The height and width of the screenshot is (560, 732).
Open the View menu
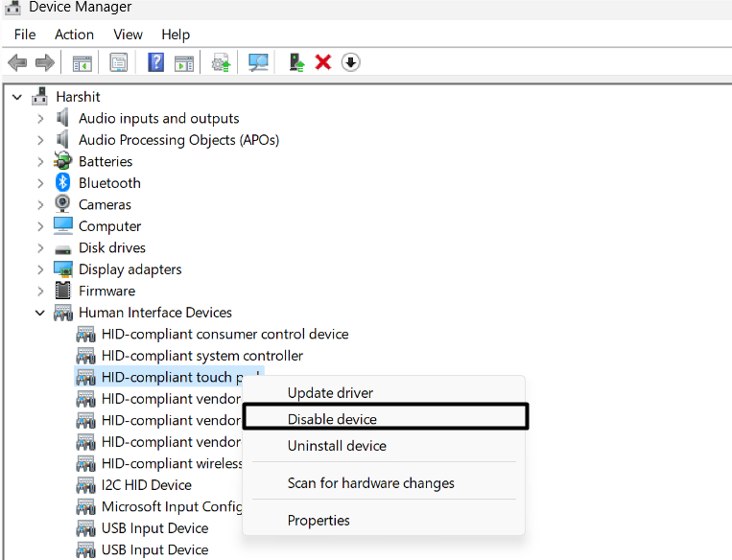128,35
